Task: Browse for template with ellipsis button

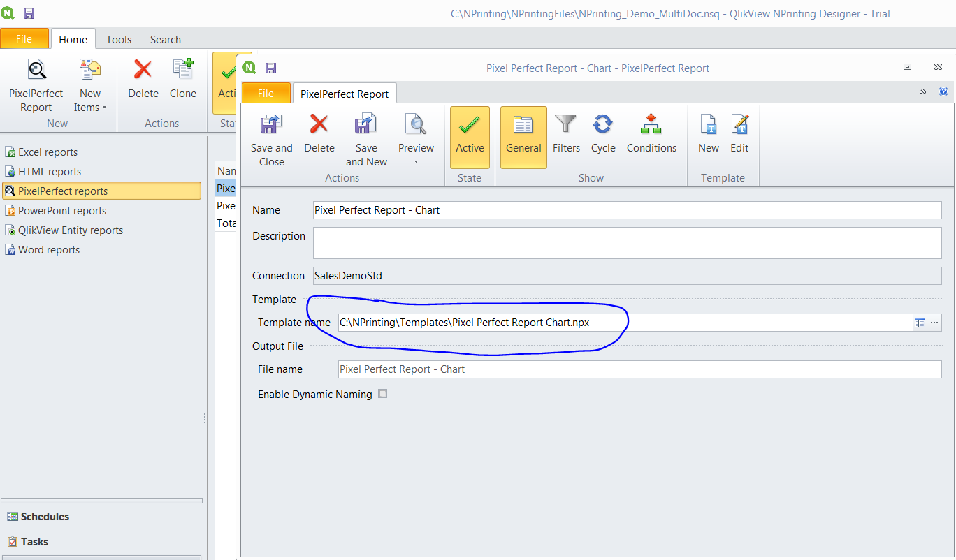Action: (934, 323)
